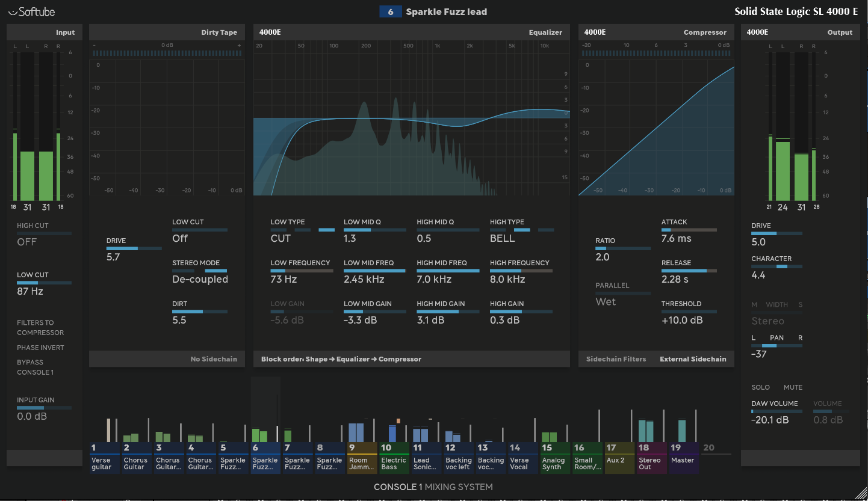This screenshot has width=868, height=501.
Task: Click the Sparkle Fuzz lead track title
Action: [447, 11]
